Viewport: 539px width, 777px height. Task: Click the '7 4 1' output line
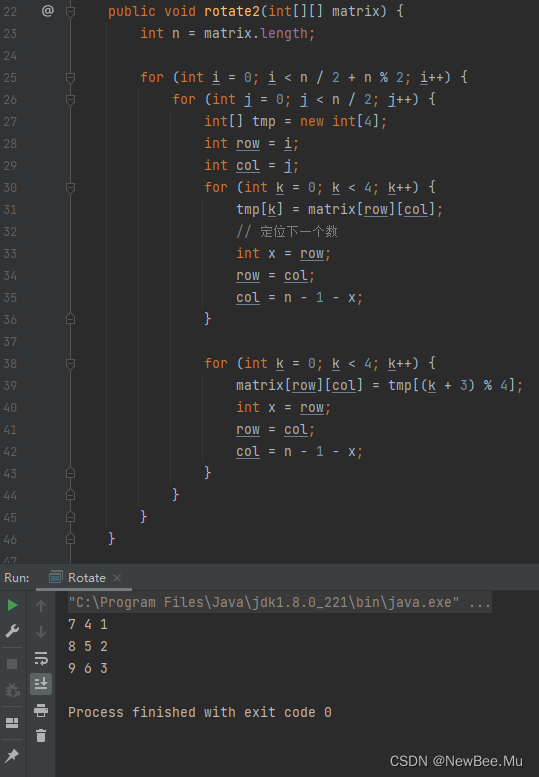pos(88,624)
